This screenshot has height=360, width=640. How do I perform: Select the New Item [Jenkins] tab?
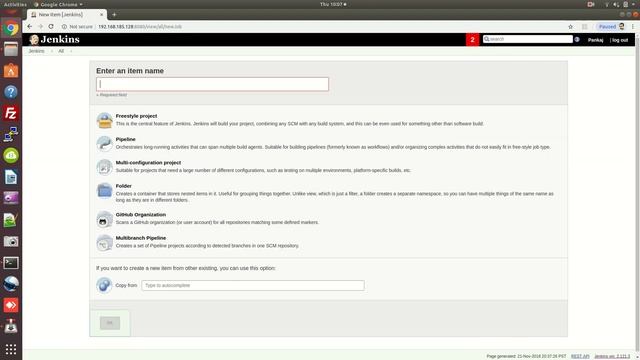[67, 14]
